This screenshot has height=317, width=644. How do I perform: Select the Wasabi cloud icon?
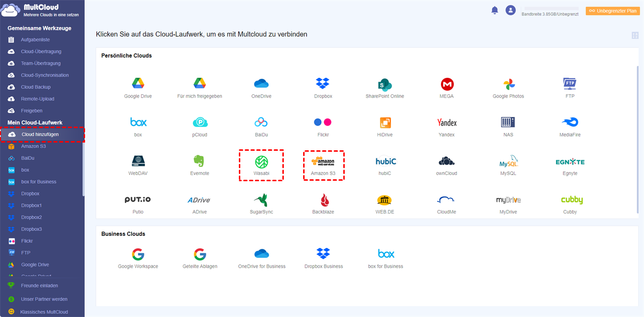[x=261, y=161]
